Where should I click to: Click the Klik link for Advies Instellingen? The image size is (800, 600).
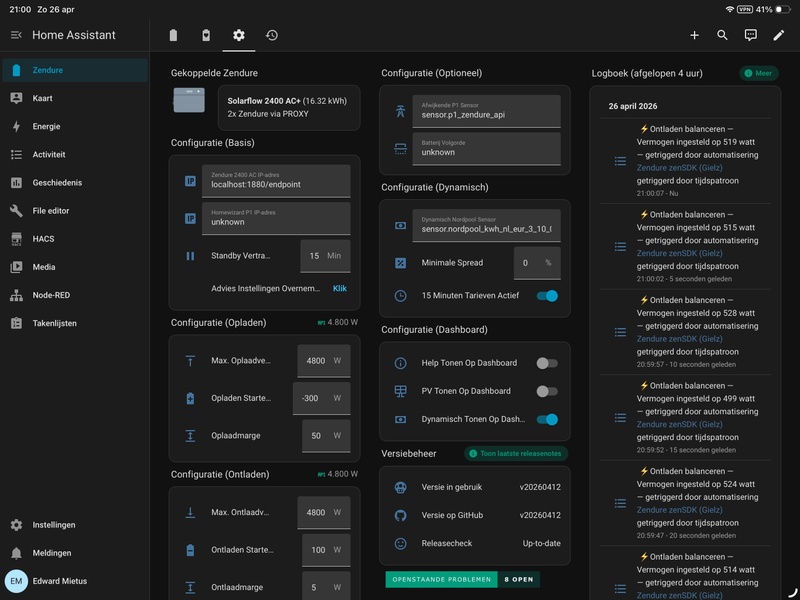(x=339, y=288)
